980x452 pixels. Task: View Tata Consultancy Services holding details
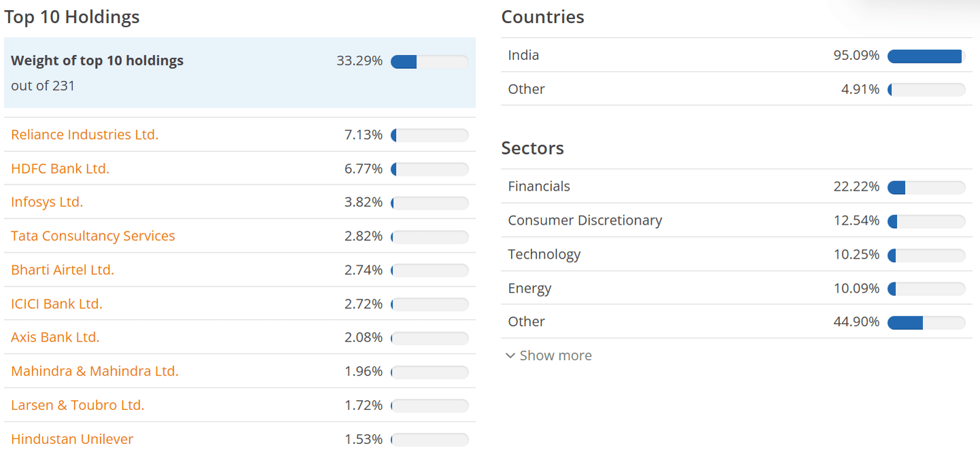[x=93, y=236]
